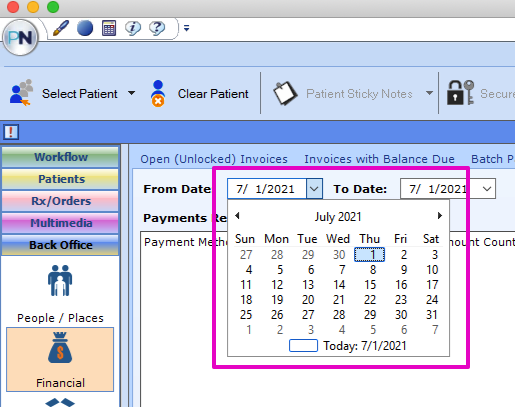Go to next month in calendar
This screenshot has width=515, height=407.
(440, 216)
